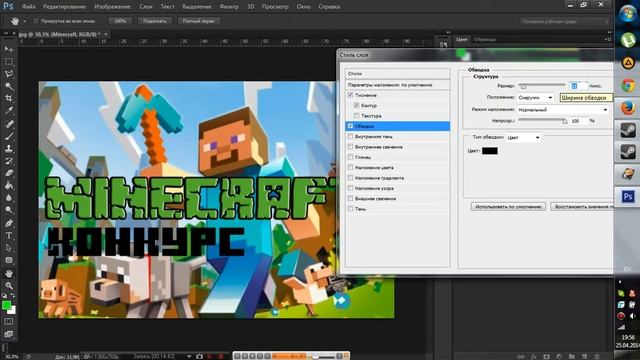Enable the Тень checkbox
Viewport: 640px width, 360px height.
[x=350, y=209]
